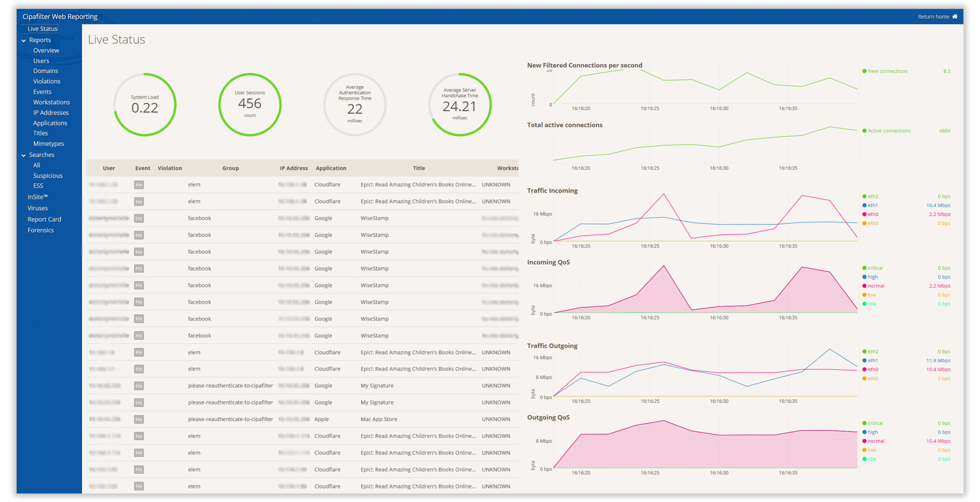Open Report Card from sidebar
The height and width of the screenshot is (502, 980).
point(44,219)
